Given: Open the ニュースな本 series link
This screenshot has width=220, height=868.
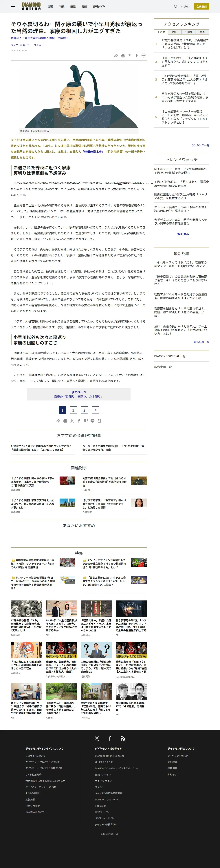Looking at the screenshot, I should (34, 45).
